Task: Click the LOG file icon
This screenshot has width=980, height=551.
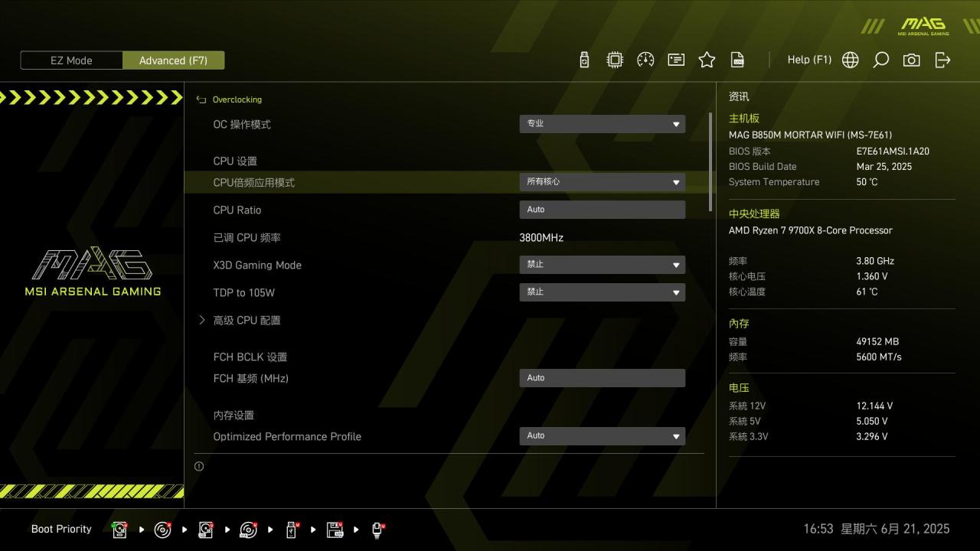Action: point(737,60)
